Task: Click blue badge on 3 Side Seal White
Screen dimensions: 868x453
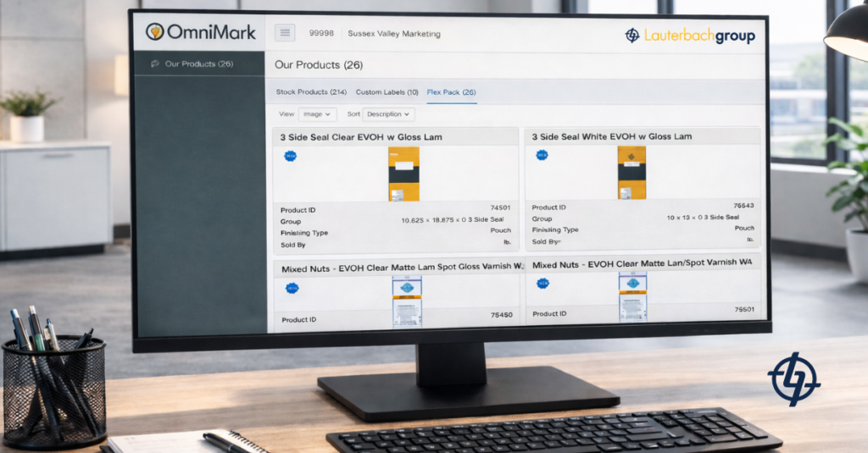Action: tap(542, 155)
